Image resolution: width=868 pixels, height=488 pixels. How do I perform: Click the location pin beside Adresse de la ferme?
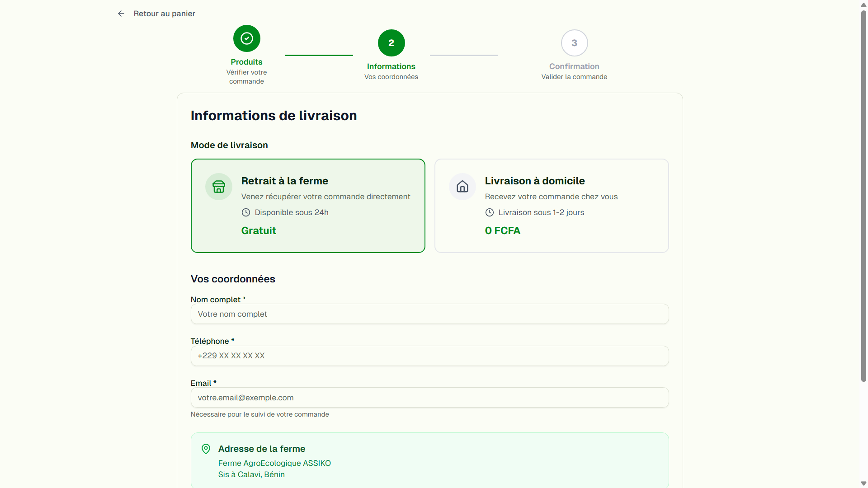click(206, 449)
